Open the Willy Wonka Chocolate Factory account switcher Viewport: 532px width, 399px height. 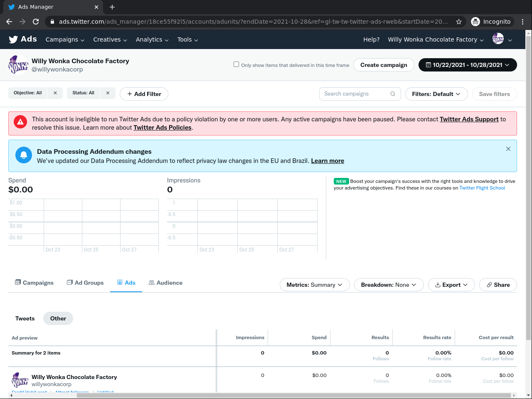436,39
